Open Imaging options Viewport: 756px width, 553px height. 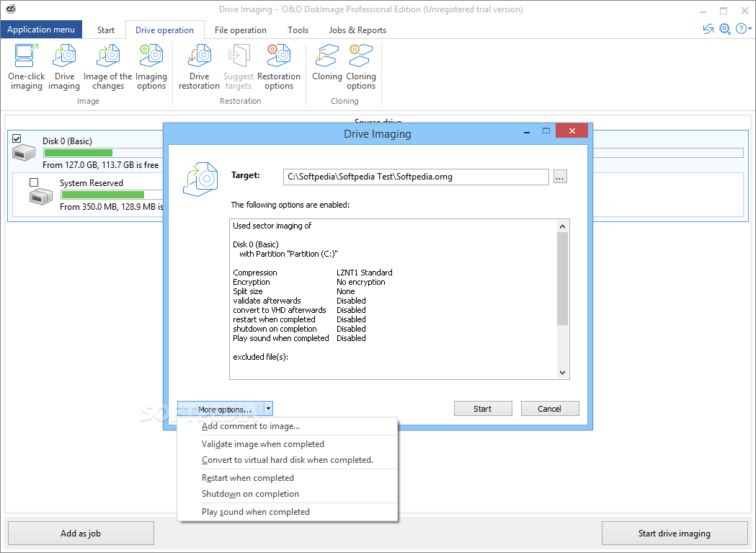pos(151,67)
